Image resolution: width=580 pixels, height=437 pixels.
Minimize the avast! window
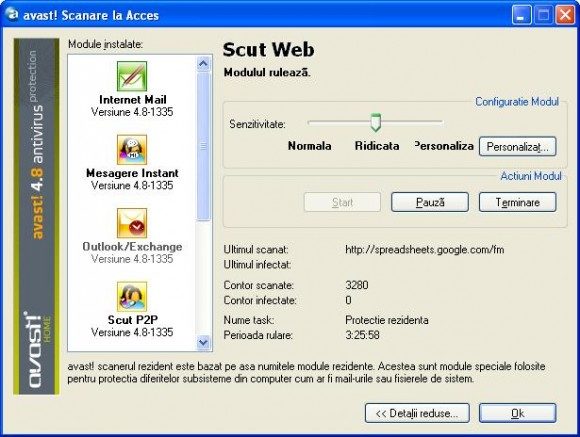tap(521, 15)
